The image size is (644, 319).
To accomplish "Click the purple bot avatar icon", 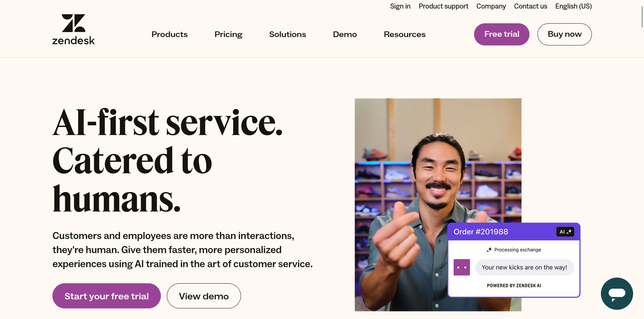I will (462, 267).
